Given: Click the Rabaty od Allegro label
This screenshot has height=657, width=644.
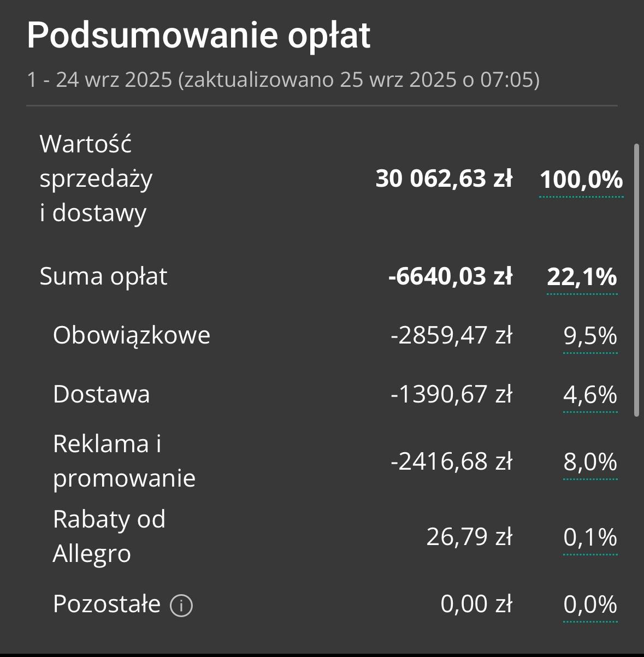Looking at the screenshot, I should tap(109, 536).
